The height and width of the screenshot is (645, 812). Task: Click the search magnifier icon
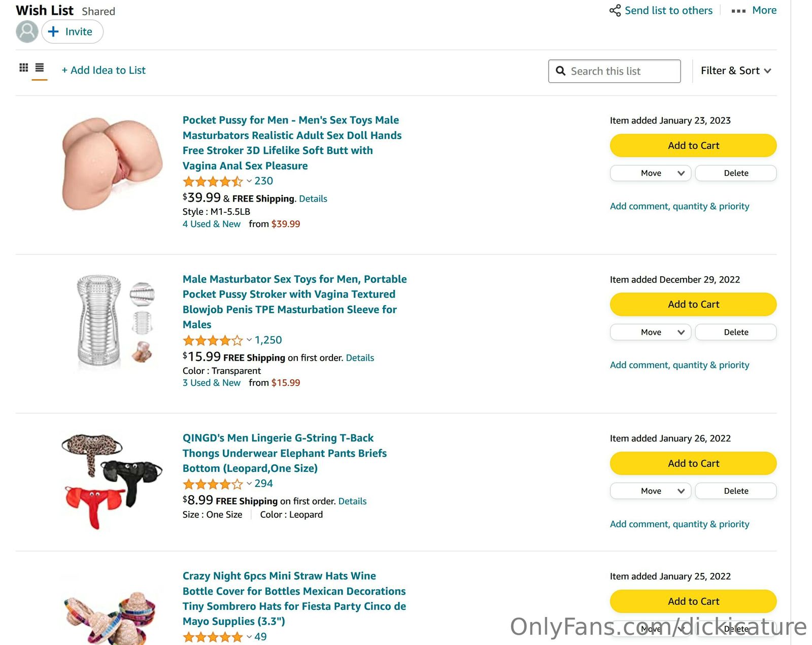[x=561, y=71]
